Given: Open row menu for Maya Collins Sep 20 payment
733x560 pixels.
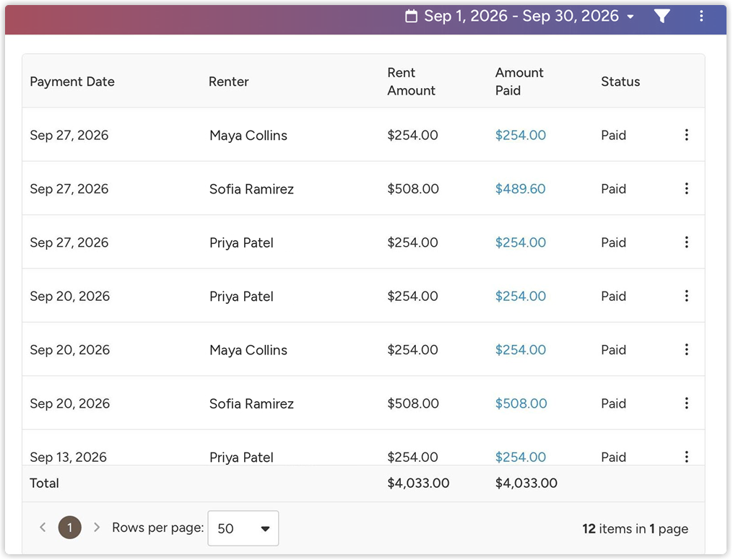Looking at the screenshot, I should point(686,350).
